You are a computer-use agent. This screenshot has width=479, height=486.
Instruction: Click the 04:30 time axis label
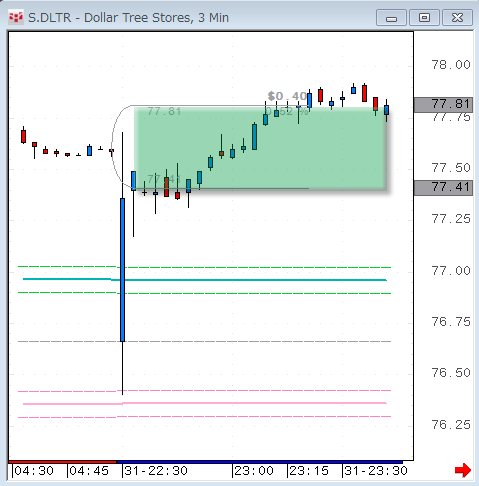tap(34, 471)
